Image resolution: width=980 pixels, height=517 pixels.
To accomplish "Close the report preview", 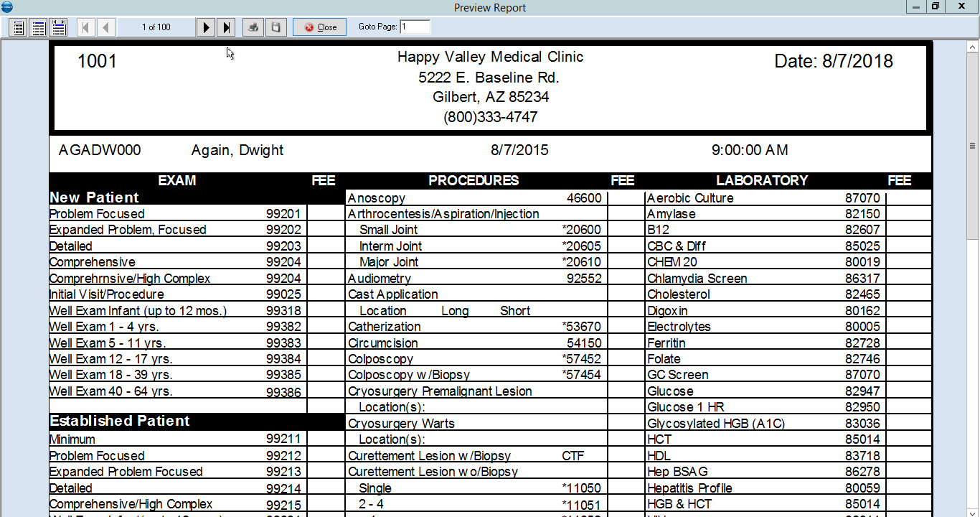I will pos(320,27).
